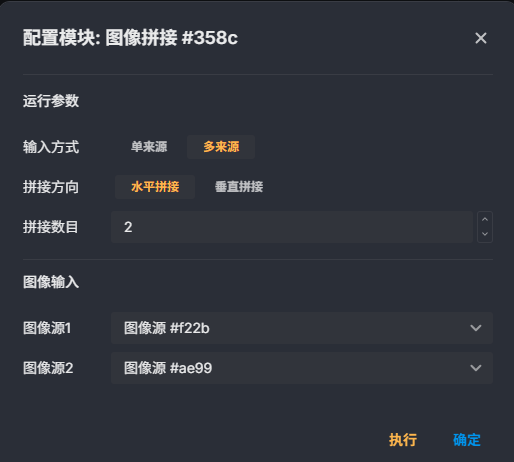Screen dimensions: 514x462
Task: Choose 水平拼接 stitching direction
Action: (155, 187)
